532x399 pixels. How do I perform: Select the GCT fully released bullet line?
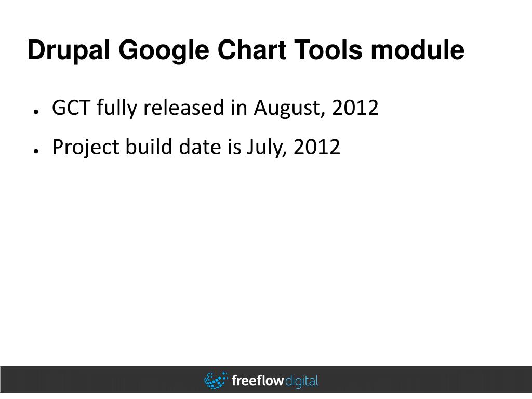coord(215,108)
